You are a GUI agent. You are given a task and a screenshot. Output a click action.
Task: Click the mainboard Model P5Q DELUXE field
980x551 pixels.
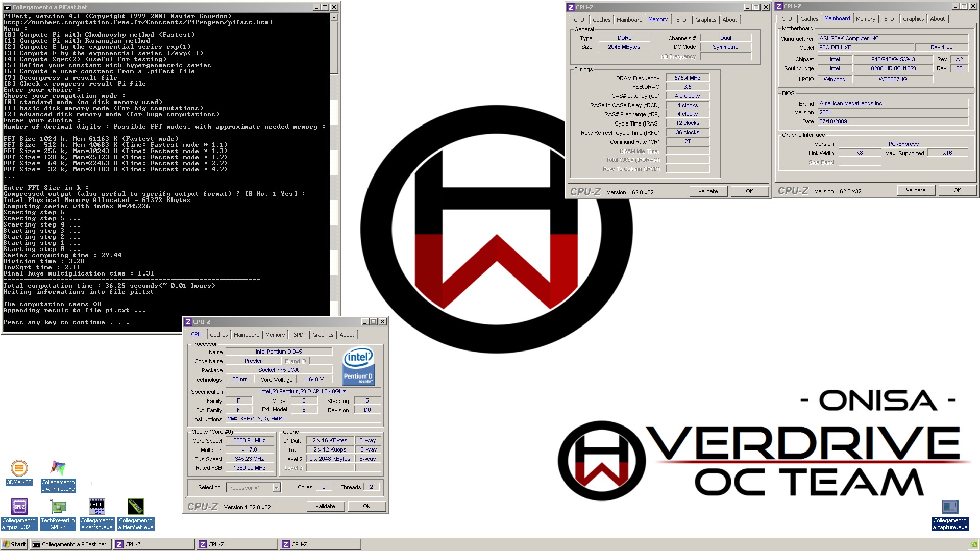coord(866,47)
